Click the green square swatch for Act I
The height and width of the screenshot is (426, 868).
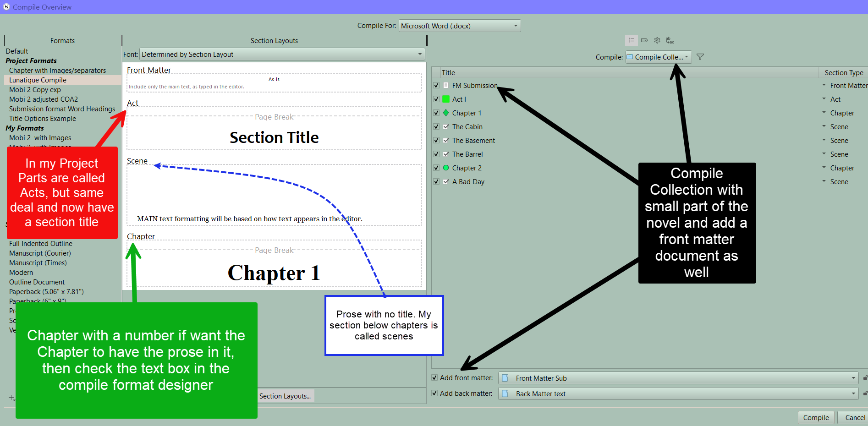446,99
